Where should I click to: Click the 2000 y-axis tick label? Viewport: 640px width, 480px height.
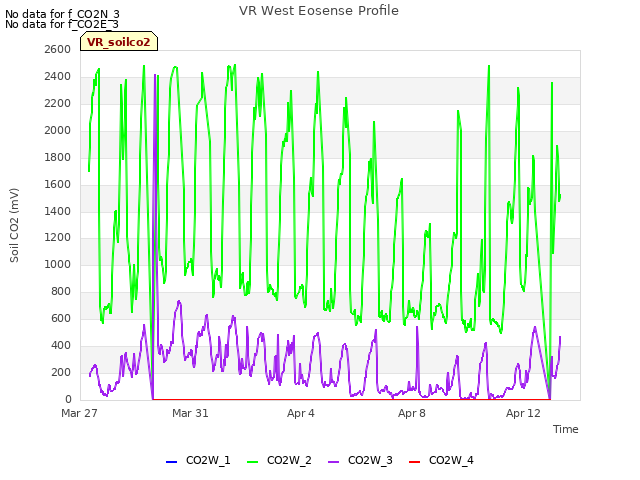(58, 130)
